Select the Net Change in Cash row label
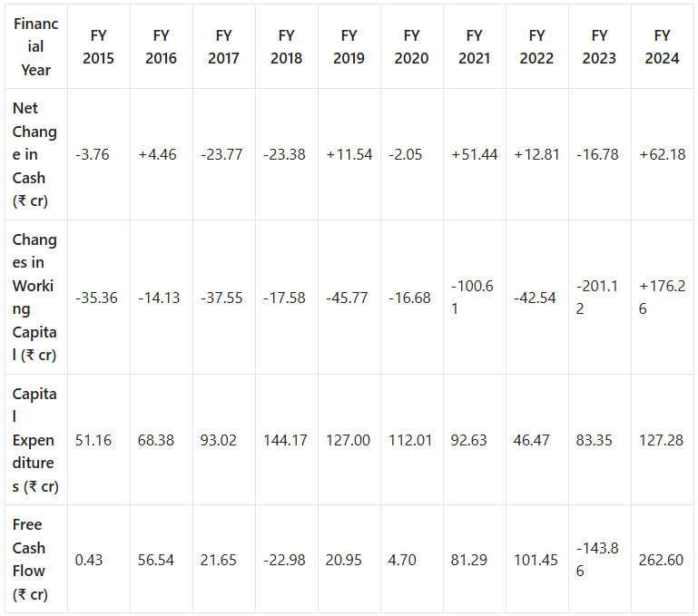 pos(34,154)
